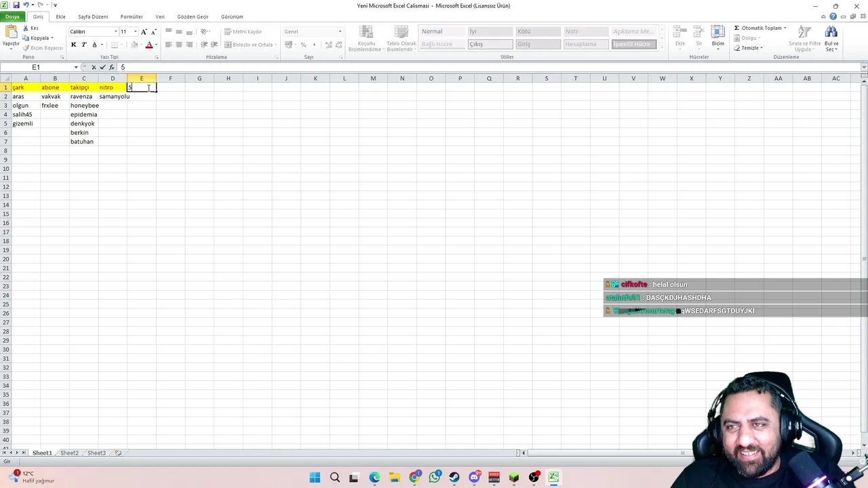Open Sırala ve Filtre Uygula
868x488 pixels.
tap(804, 39)
